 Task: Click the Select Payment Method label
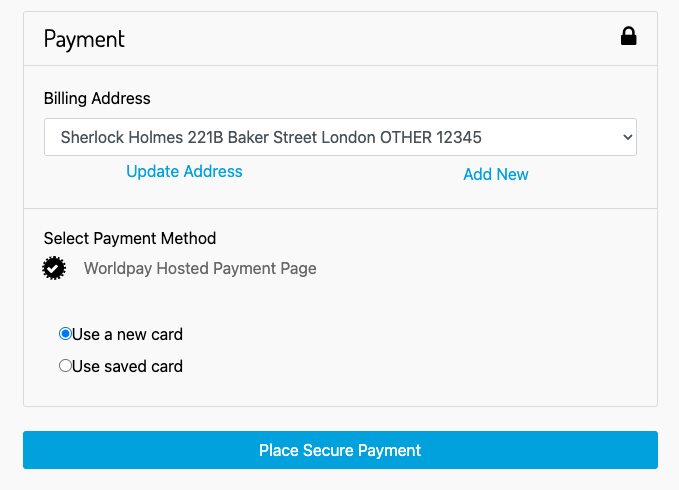click(130, 238)
